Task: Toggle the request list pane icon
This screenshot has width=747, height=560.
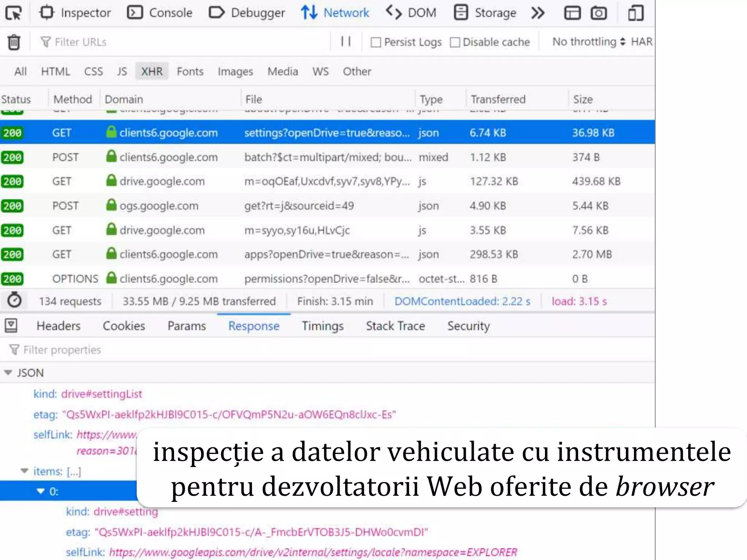Action: click(11, 325)
